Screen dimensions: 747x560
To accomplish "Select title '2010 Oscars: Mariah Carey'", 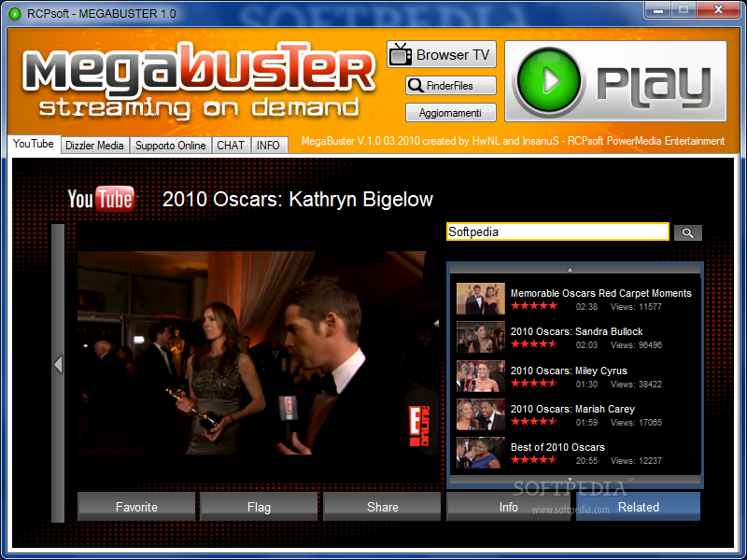I will tap(572, 409).
